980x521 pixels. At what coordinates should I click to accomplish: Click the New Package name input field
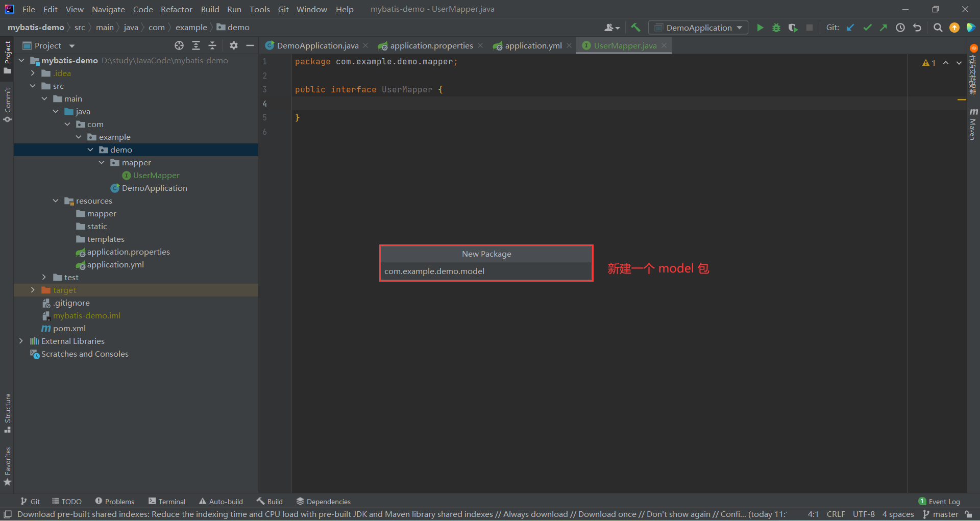(486, 271)
